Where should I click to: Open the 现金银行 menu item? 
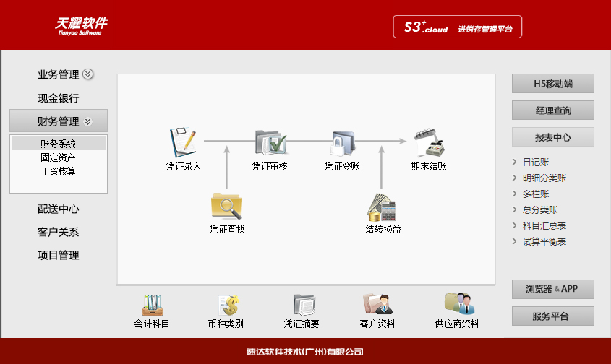point(59,98)
